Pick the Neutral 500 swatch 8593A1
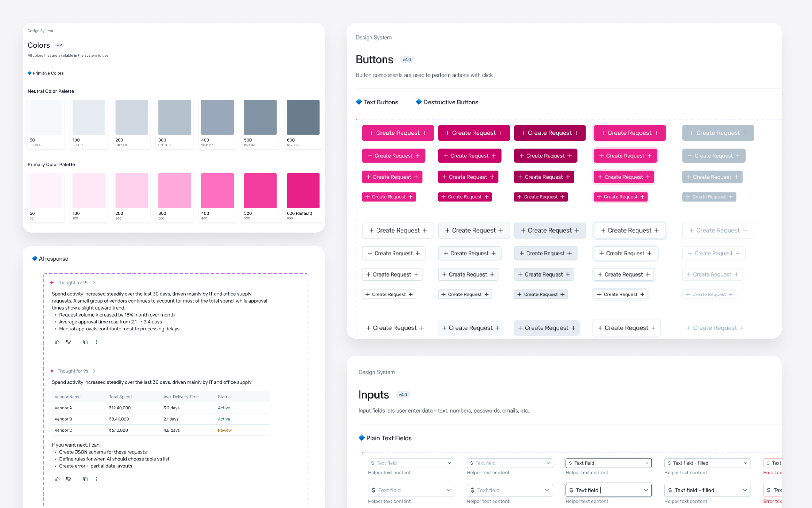 pyautogui.click(x=260, y=117)
